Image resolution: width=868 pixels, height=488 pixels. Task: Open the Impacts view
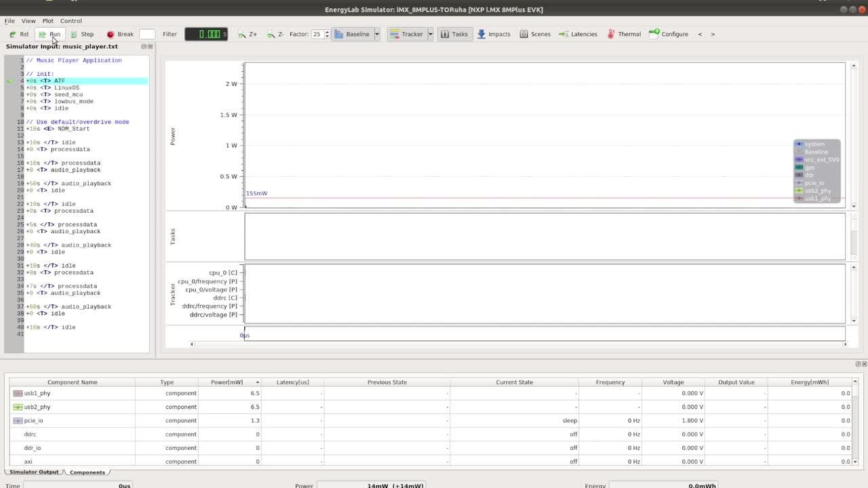[x=494, y=34]
